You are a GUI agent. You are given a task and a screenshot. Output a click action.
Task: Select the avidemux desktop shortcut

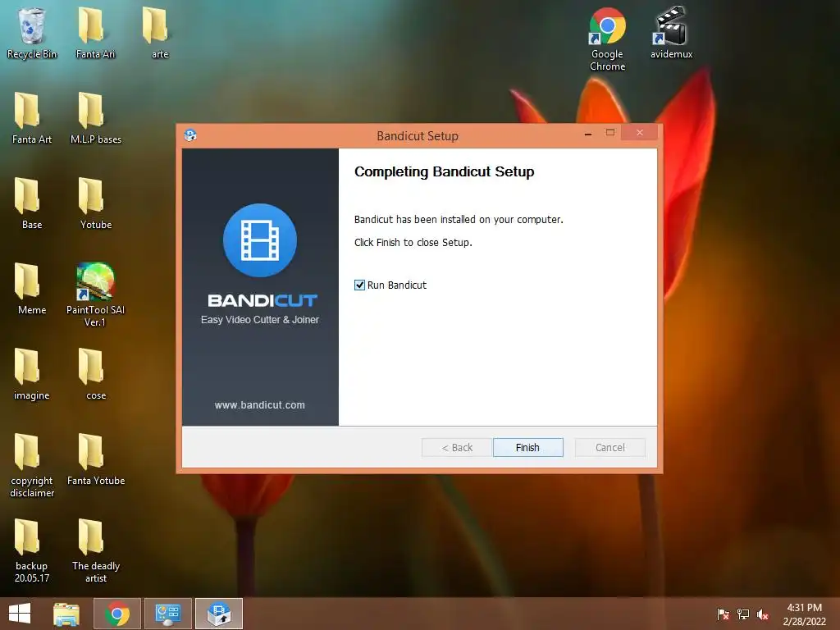pyautogui.click(x=671, y=33)
